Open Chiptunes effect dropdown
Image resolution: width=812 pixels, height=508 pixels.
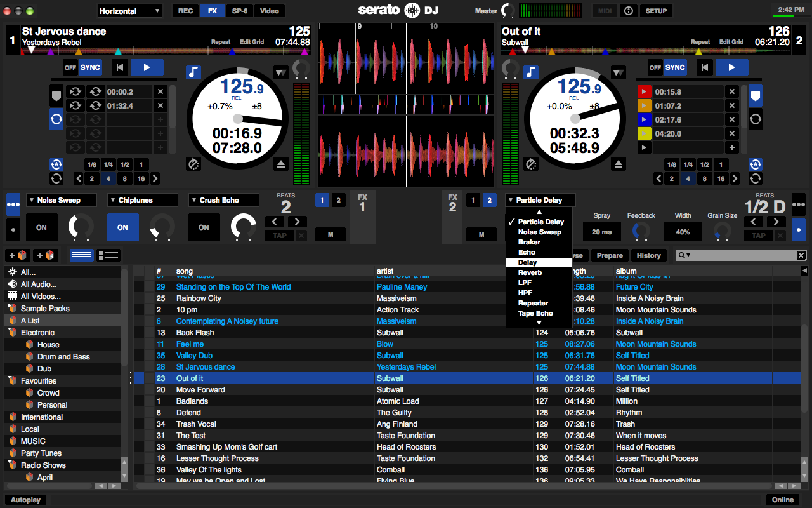coord(143,200)
